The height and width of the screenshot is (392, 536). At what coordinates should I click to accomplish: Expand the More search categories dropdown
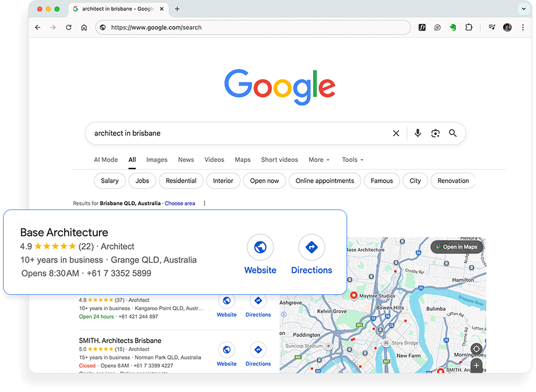pos(319,160)
